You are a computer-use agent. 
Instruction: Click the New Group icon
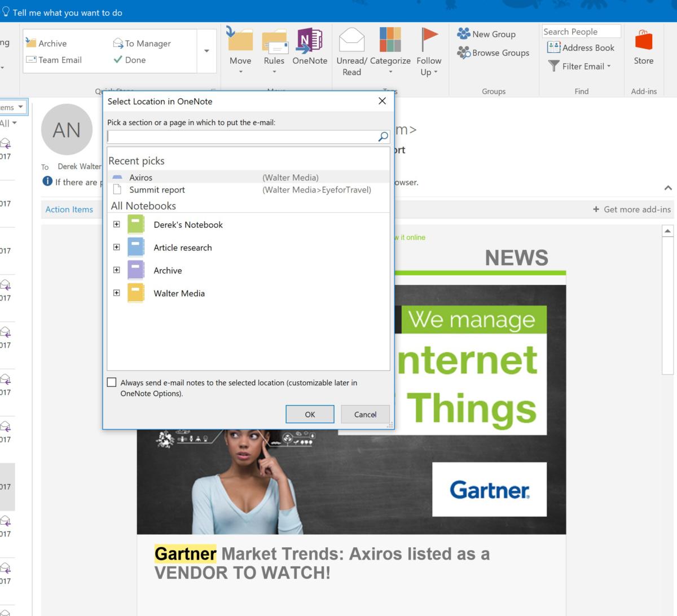coord(464,34)
